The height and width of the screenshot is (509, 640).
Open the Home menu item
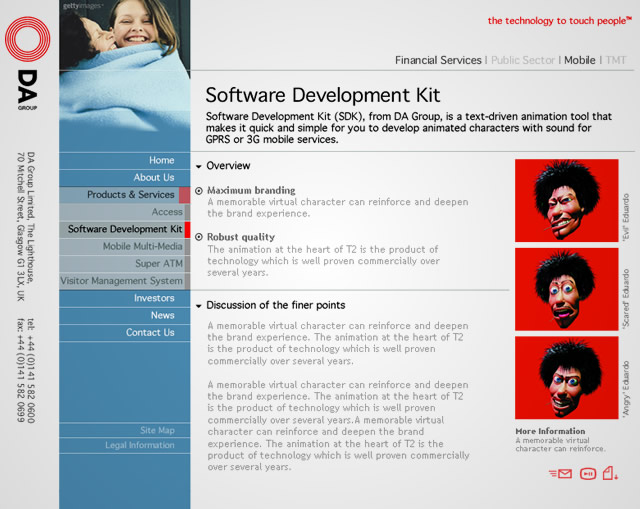tap(124, 160)
